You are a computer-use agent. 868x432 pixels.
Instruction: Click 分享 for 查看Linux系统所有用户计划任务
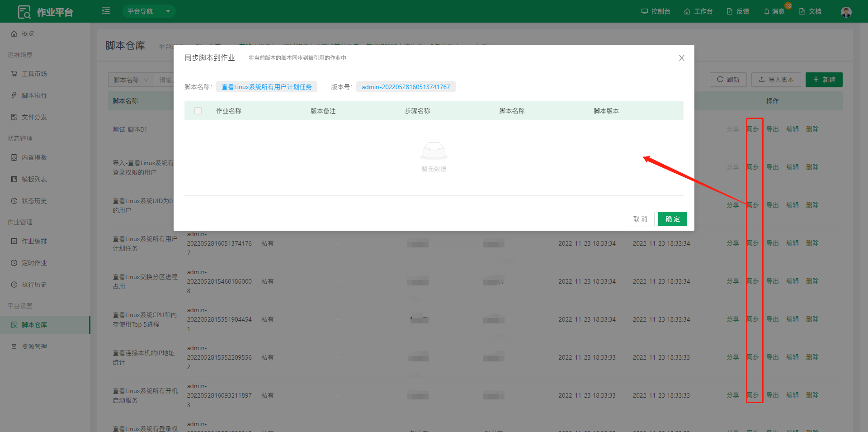pos(733,243)
